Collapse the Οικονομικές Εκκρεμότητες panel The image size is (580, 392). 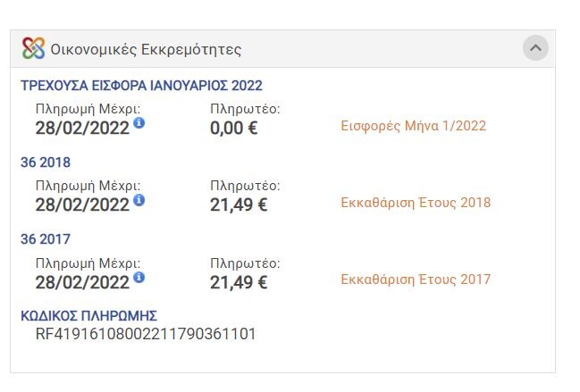[535, 48]
